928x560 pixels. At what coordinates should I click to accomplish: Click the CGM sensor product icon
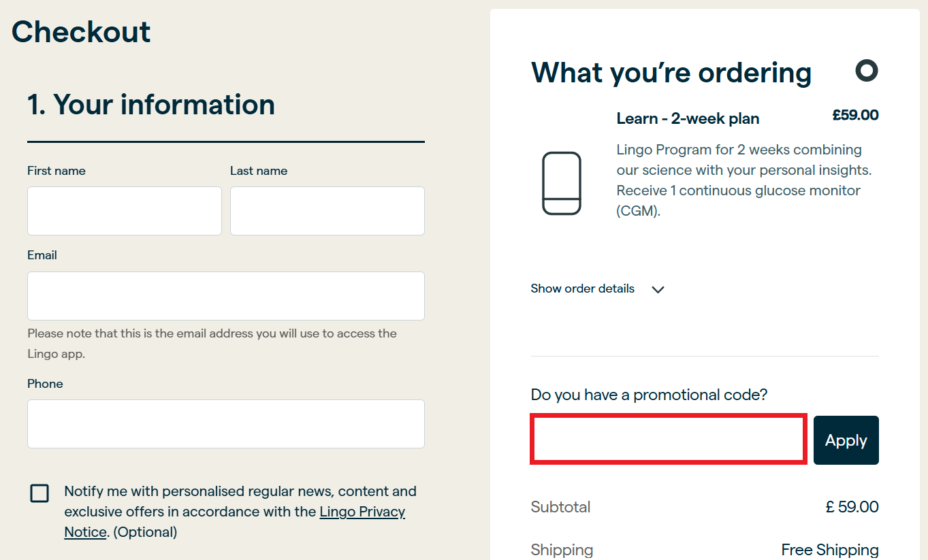(x=561, y=183)
